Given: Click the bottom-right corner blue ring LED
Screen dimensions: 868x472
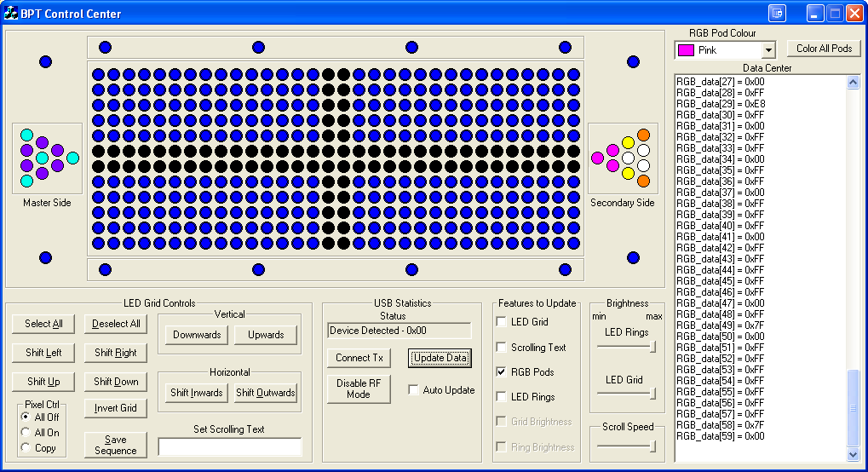Looking at the screenshot, I should 633,257.
